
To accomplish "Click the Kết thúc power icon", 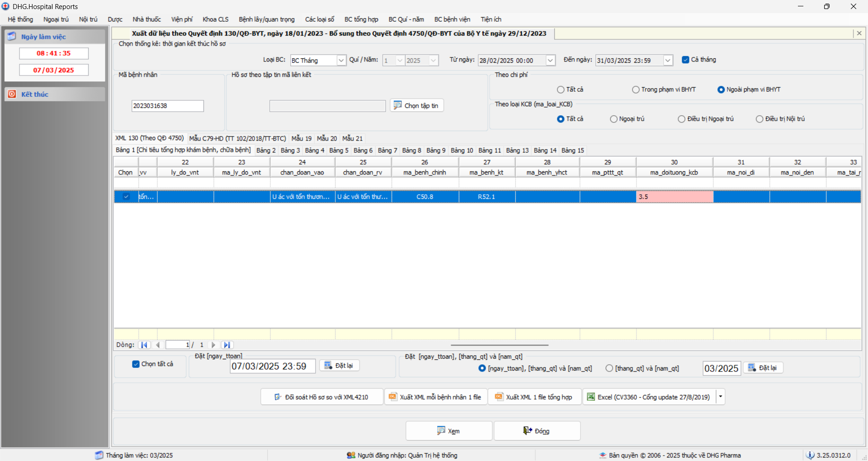I will tap(12, 94).
